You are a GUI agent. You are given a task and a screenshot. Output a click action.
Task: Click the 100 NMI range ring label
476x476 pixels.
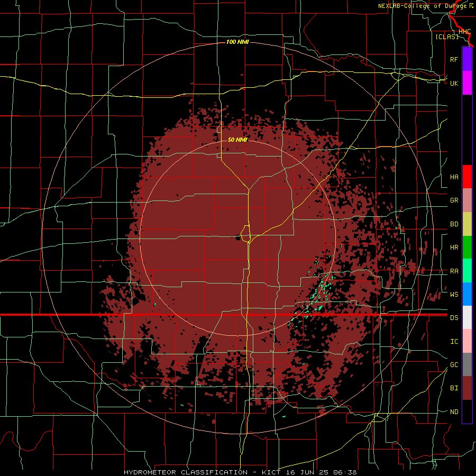point(237,42)
